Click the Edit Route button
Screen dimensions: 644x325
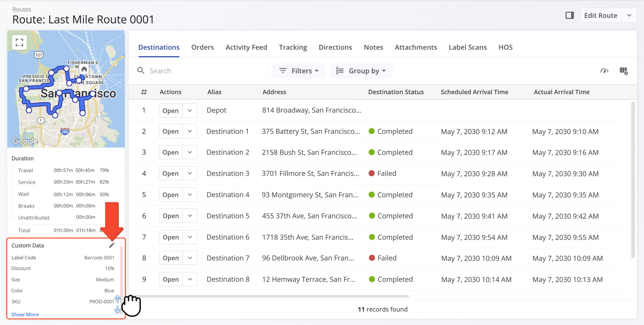(601, 15)
